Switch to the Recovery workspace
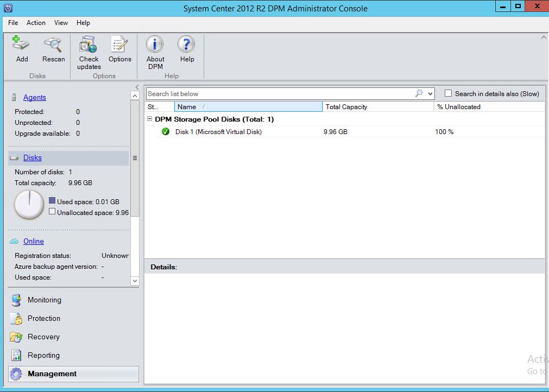Screen dimensions: 549x392 73,337
